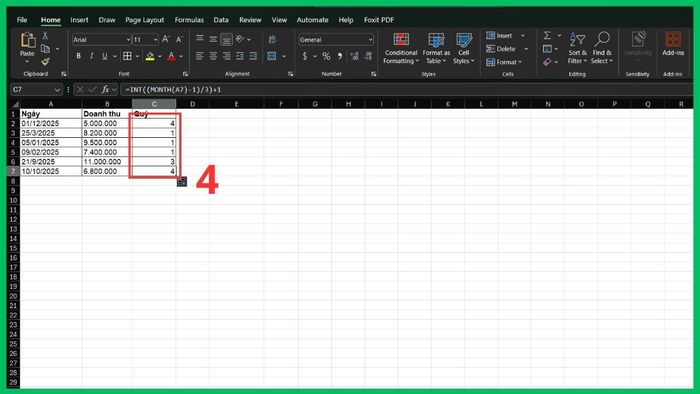Click the Copy icon in Clipboard group

pos(45,48)
